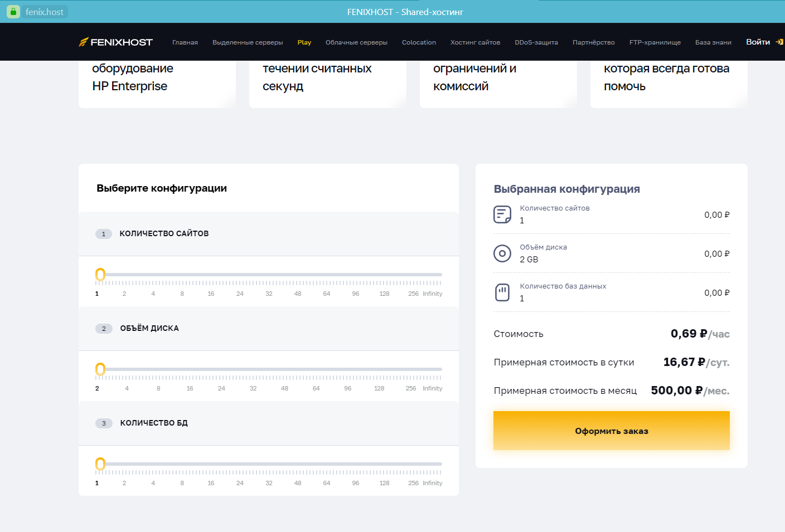785x532 pixels.
Task: Open Выделенные серверы in navigation
Action: click(248, 42)
